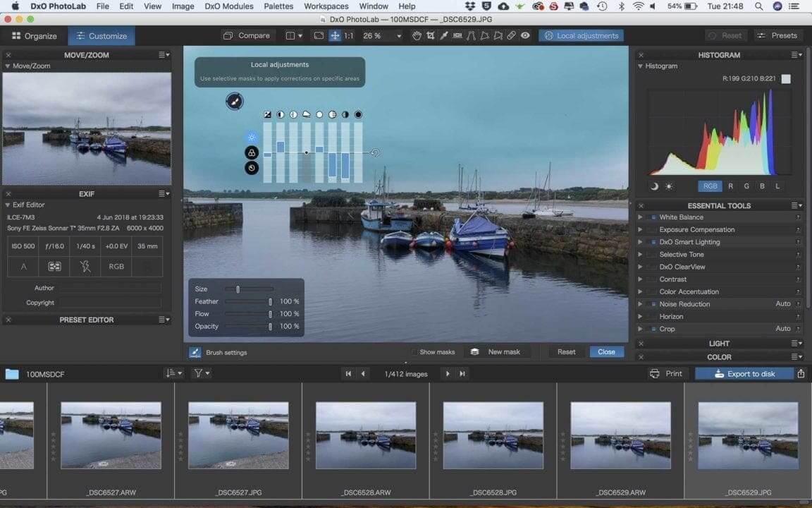The height and width of the screenshot is (508, 812).
Task: Switch to the Organize tab
Action: pos(34,36)
